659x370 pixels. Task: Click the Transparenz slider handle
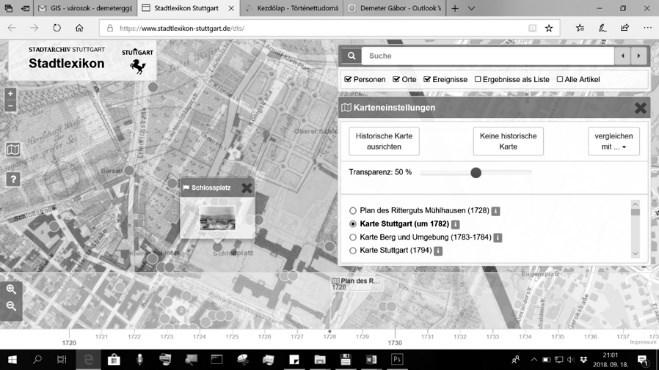tap(476, 172)
